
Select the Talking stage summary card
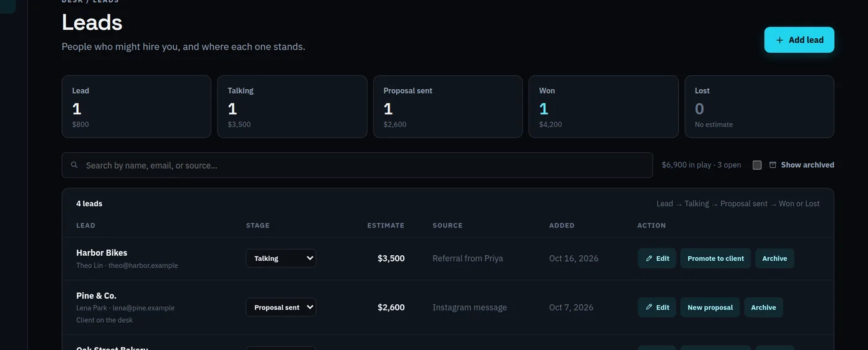[x=292, y=107]
